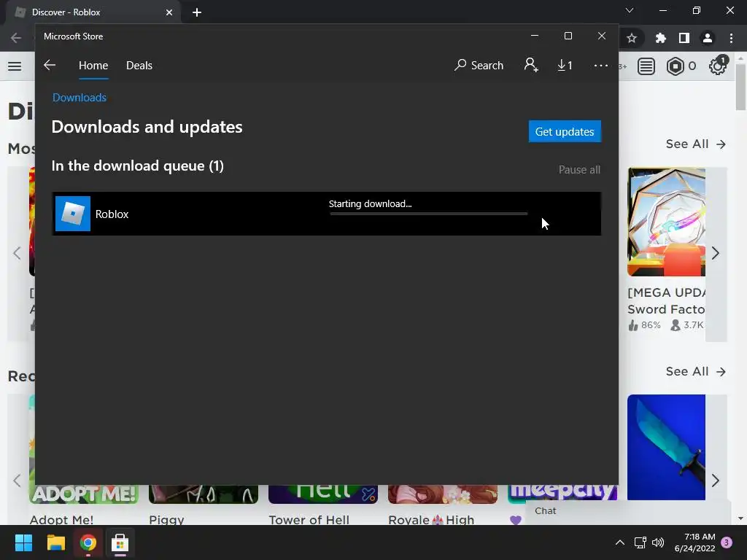747x560 pixels.
Task: Open the Roblox Chat bar
Action: point(628,511)
